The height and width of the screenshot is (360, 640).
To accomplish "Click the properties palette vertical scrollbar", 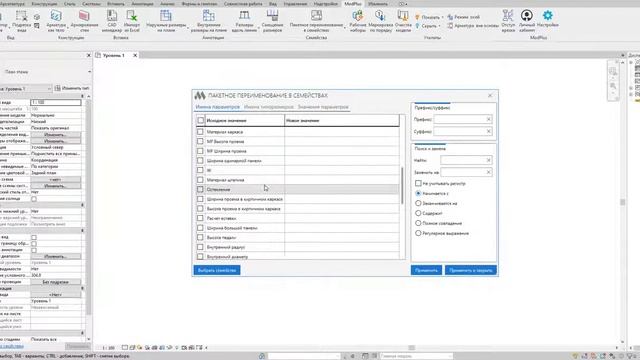I will pos(88,206).
